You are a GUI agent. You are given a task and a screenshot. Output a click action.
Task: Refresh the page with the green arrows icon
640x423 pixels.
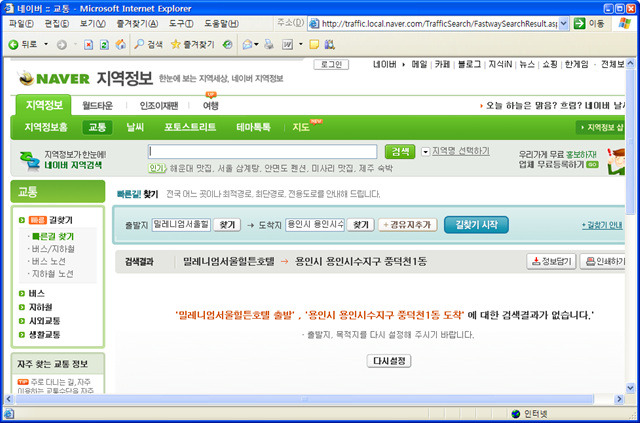point(104,45)
